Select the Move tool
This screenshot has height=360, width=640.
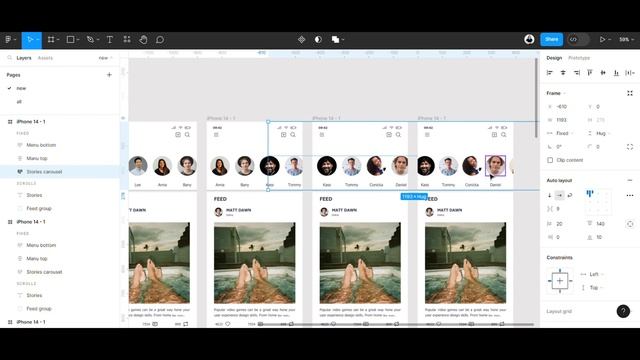click(x=29, y=40)
